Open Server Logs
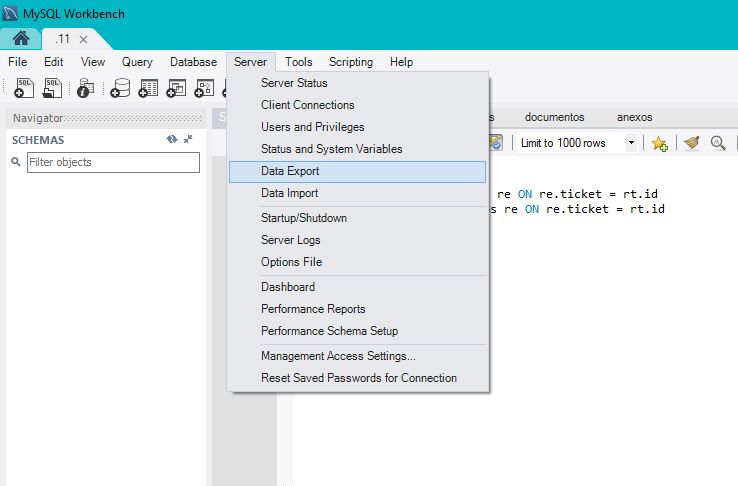 357,240
